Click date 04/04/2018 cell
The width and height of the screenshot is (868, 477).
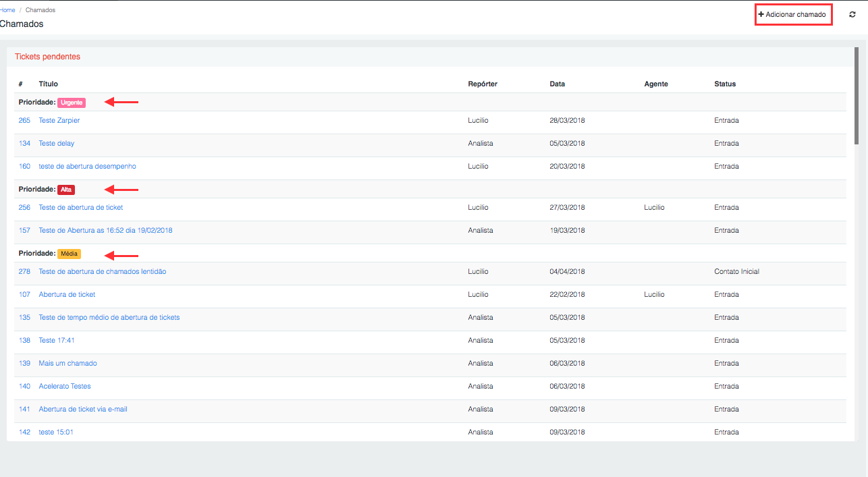coord(568,271)
